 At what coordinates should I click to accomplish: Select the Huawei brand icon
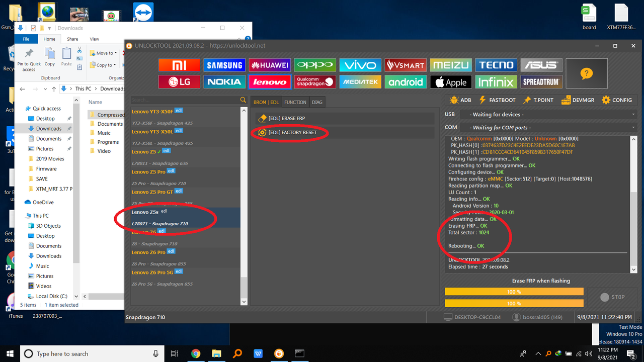click(x=270, y=65)
